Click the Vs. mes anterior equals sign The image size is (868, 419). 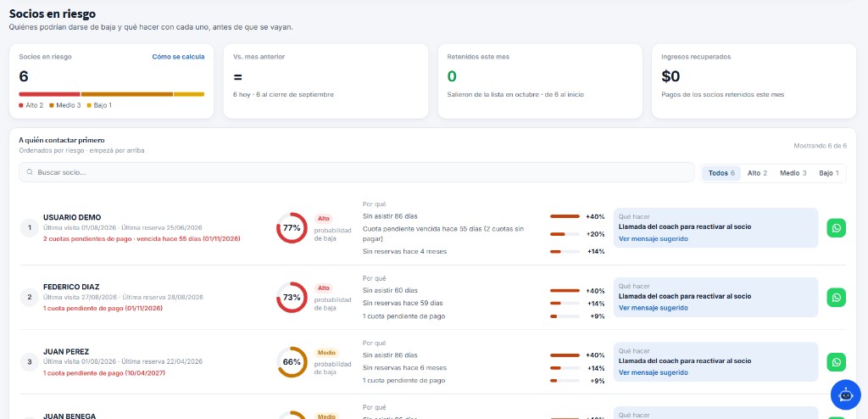(237, 76)
